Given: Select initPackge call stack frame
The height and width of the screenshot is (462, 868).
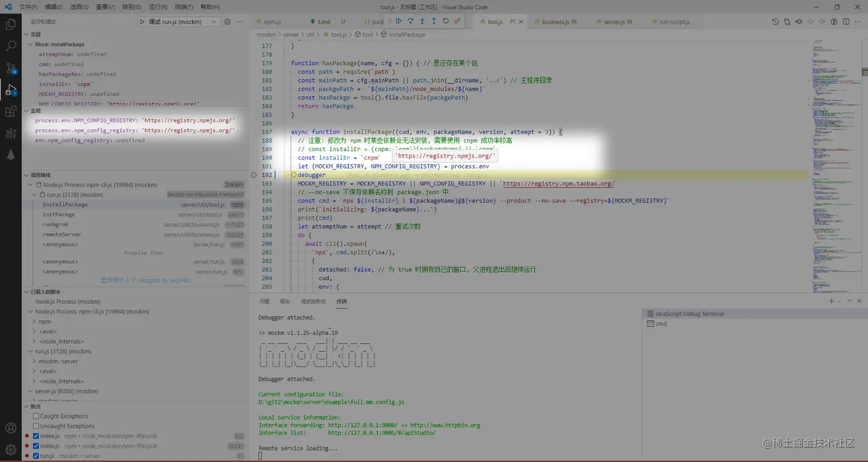Looking at the screenshot, I should 135,214.
